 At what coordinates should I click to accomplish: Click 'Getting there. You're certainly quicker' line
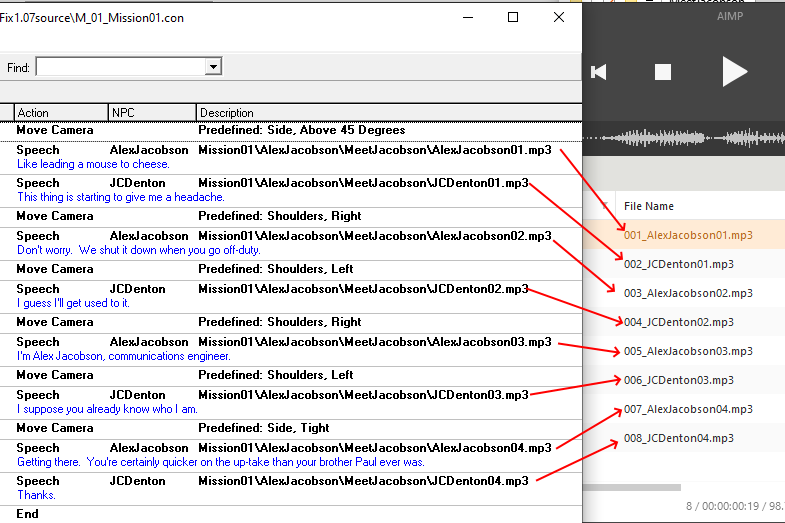(221, 462)
